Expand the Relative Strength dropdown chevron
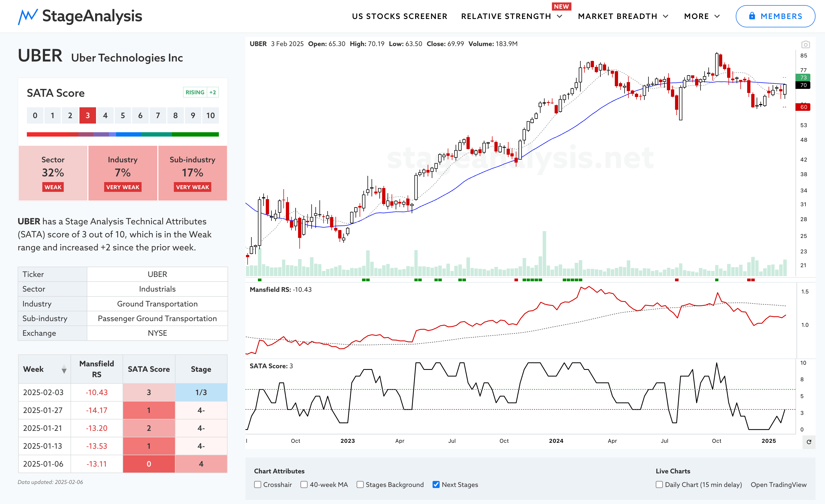 [559, 16]
